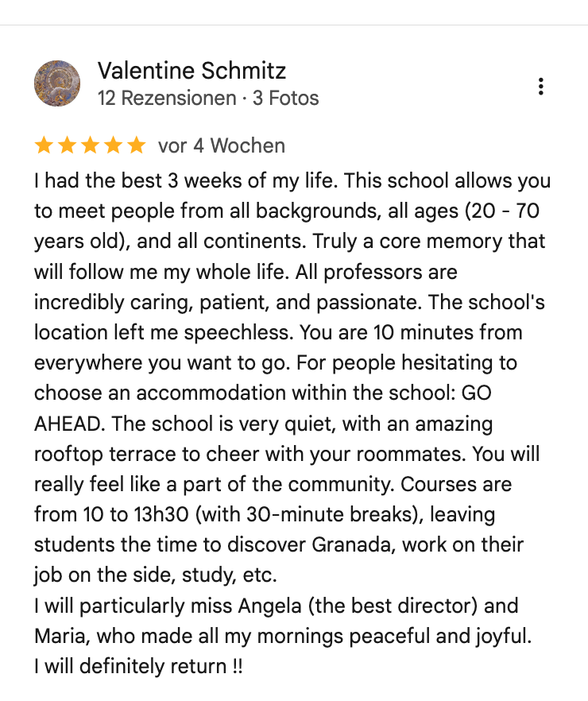The height and width of the screenshot is (701, 588).
Task: Click Valentine Schmitz's round profile avatar
Action: (57, 83)
